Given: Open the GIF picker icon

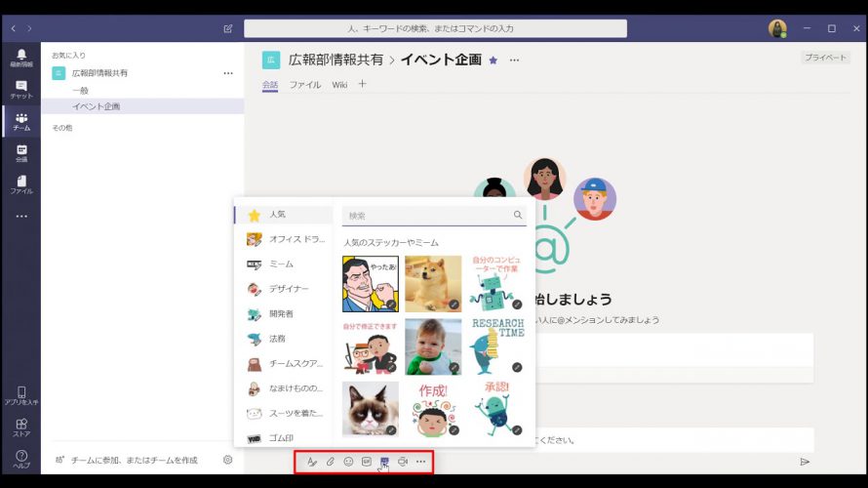Looking at the screenshot, I should pyautogui.click(x=367, y=462).
